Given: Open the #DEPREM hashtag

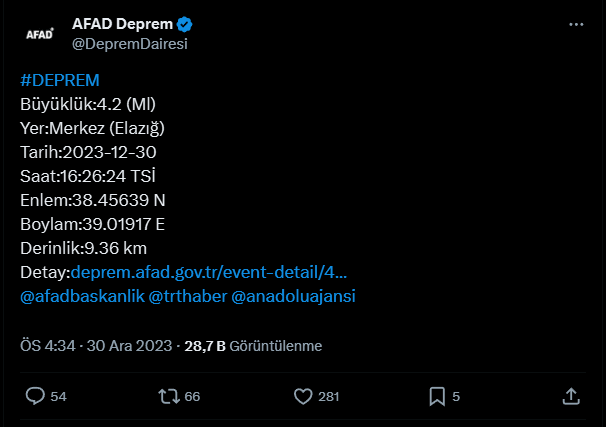Looking at the screenshot, I should click(60, 80).
